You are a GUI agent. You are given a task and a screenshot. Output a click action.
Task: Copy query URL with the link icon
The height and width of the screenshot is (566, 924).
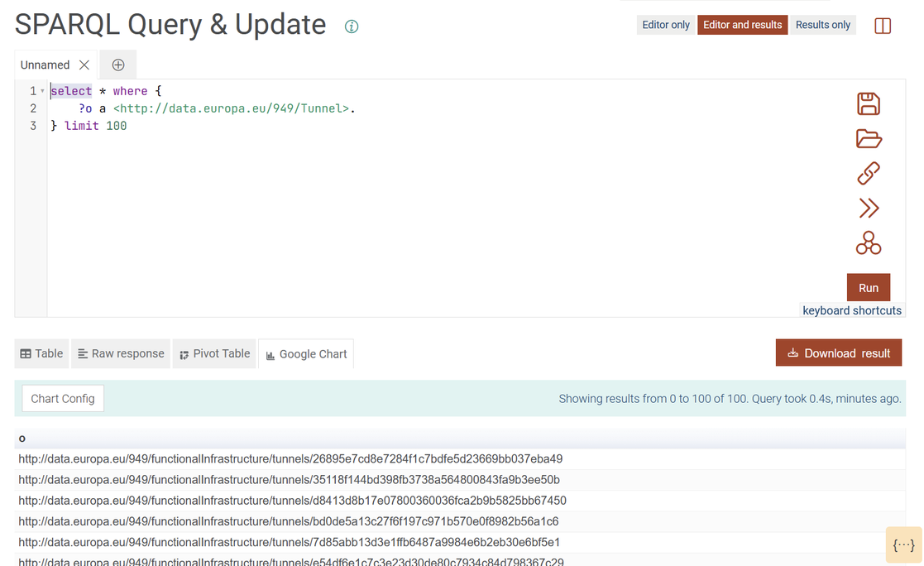click(868, 173)
